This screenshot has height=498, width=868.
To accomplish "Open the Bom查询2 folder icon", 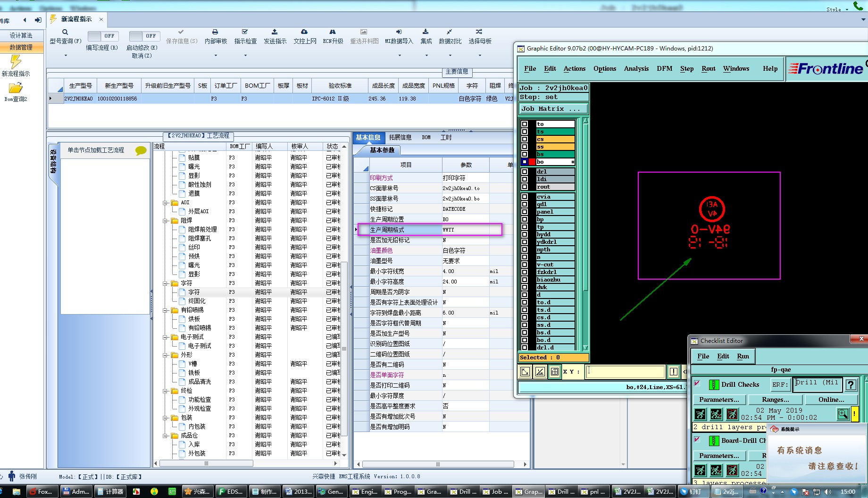I will click(16, 88).
